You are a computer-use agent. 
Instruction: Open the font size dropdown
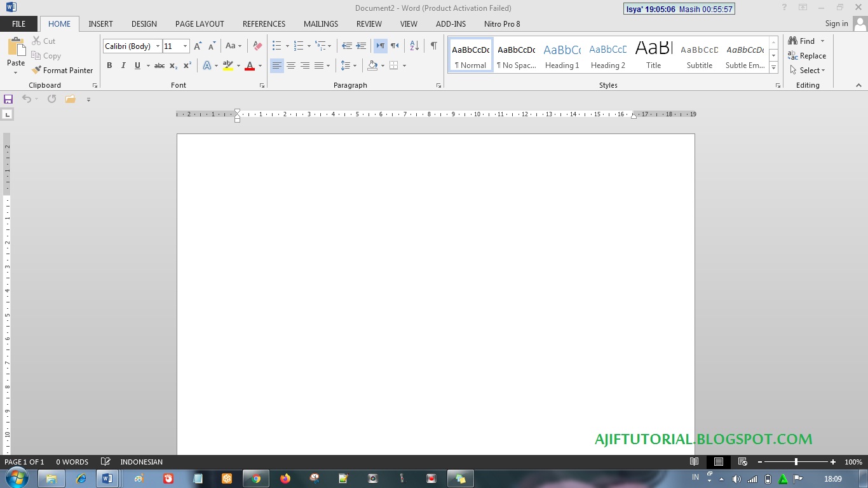click(184, 46)
